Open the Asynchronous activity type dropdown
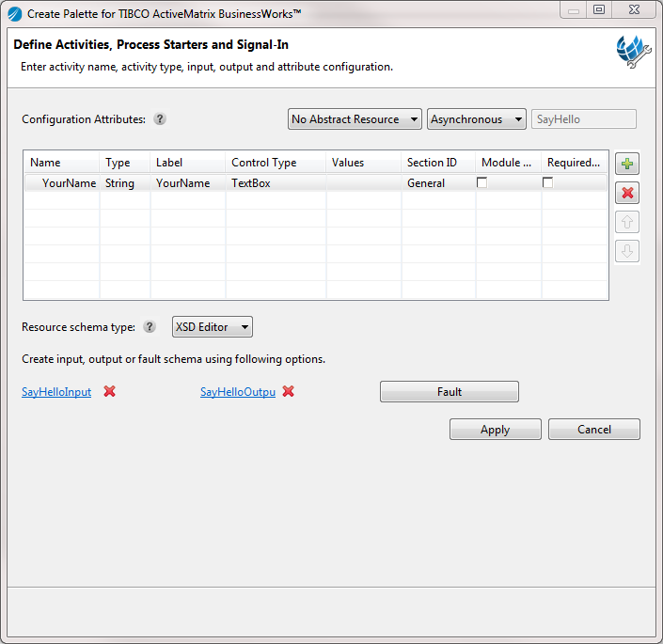This screenshot has width=663, height=644. 477,119
